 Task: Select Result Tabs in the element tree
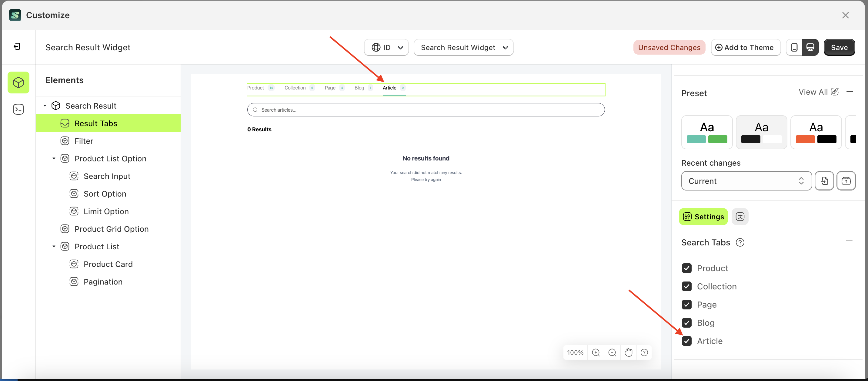(x=96, y=123)
